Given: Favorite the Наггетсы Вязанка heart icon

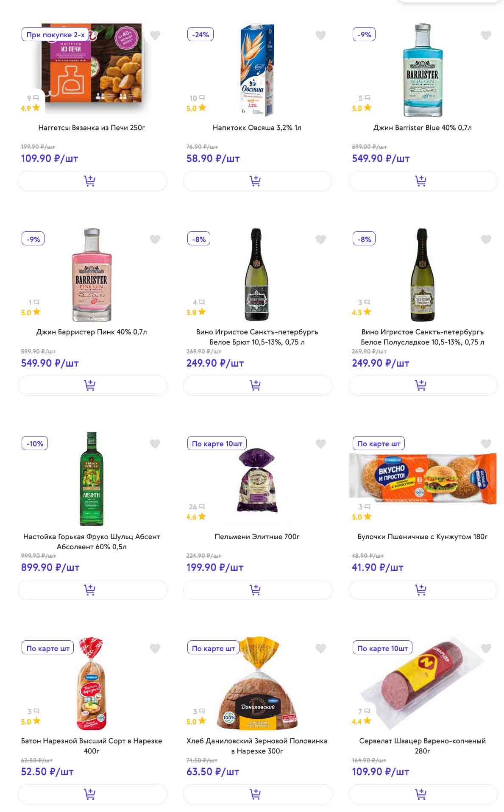Looking at the screenshot, I should [155, 35].
